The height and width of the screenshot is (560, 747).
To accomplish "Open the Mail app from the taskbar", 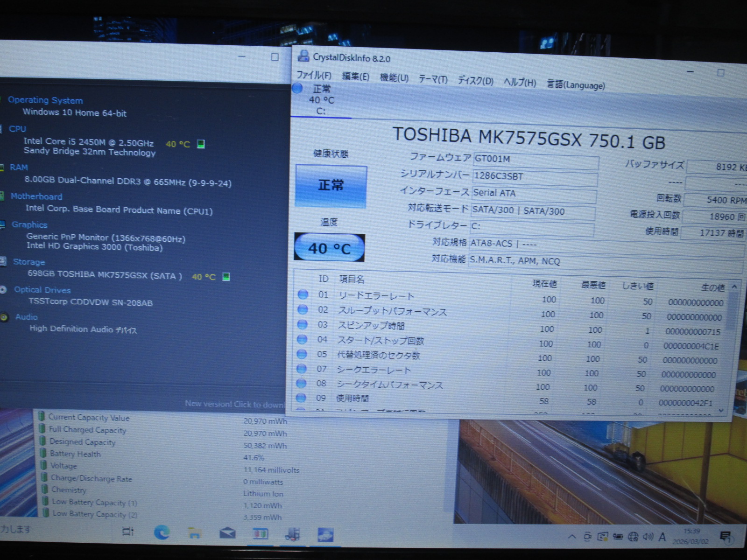I will 227,533.
